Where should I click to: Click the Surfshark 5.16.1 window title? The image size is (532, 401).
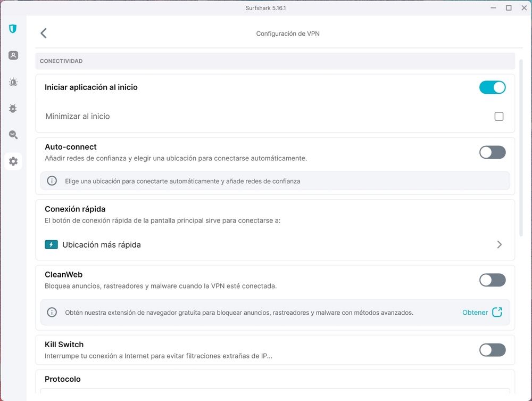click(265, 8)
